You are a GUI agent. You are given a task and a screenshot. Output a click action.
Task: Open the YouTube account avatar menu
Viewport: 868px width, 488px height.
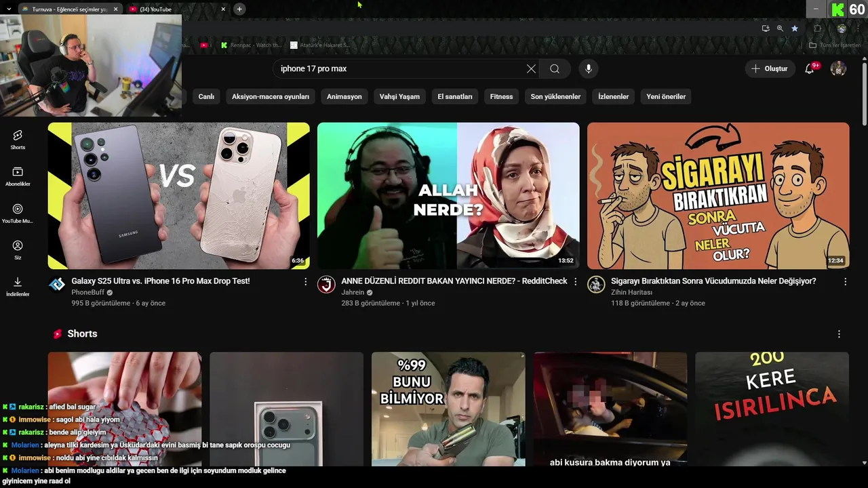838,68
